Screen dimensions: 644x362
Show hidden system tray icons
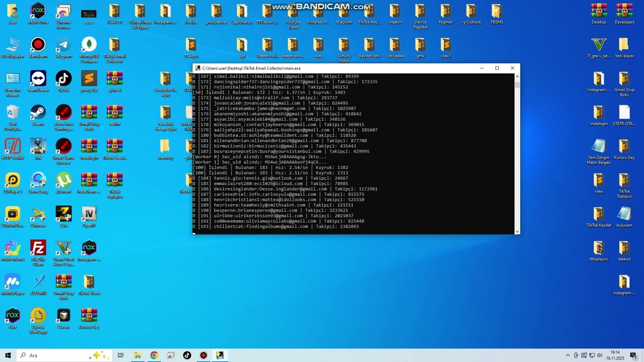(x=568, y=355)
